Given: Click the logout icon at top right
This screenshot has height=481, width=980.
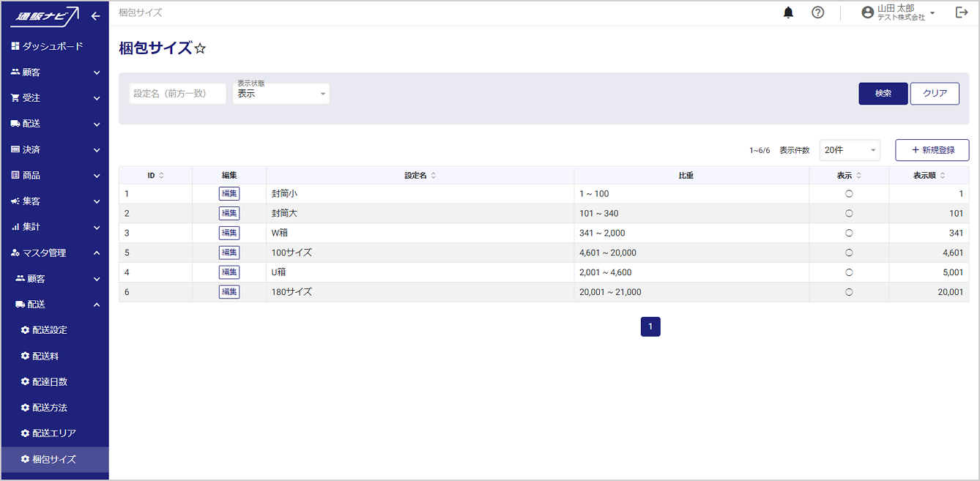Looking at the screenshot, I should [x=962, y=12].
